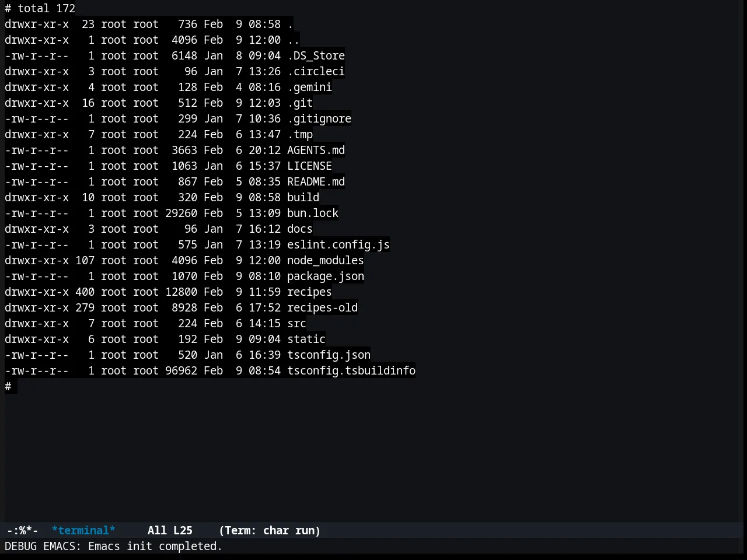The height and width of the screenshot is (560, 747).
Task: Click on the .gemini directory name
Action: [x=309, y=87]
